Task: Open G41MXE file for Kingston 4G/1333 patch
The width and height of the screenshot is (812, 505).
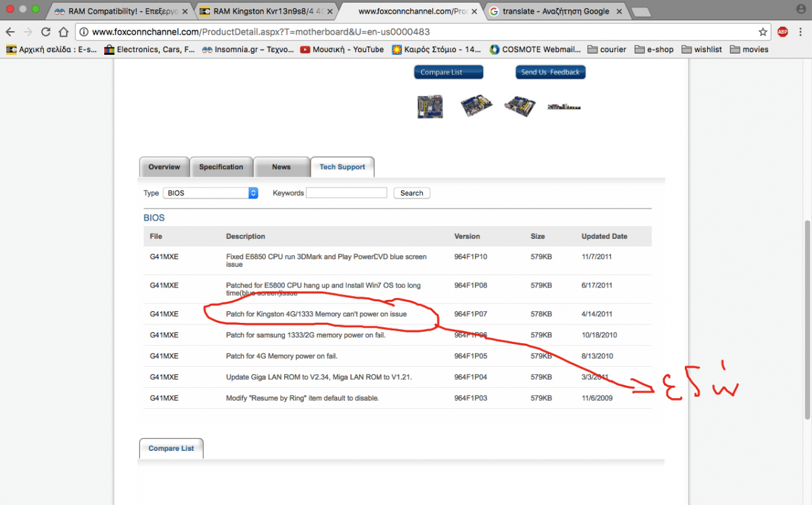Action: click(x=164, y=314)
